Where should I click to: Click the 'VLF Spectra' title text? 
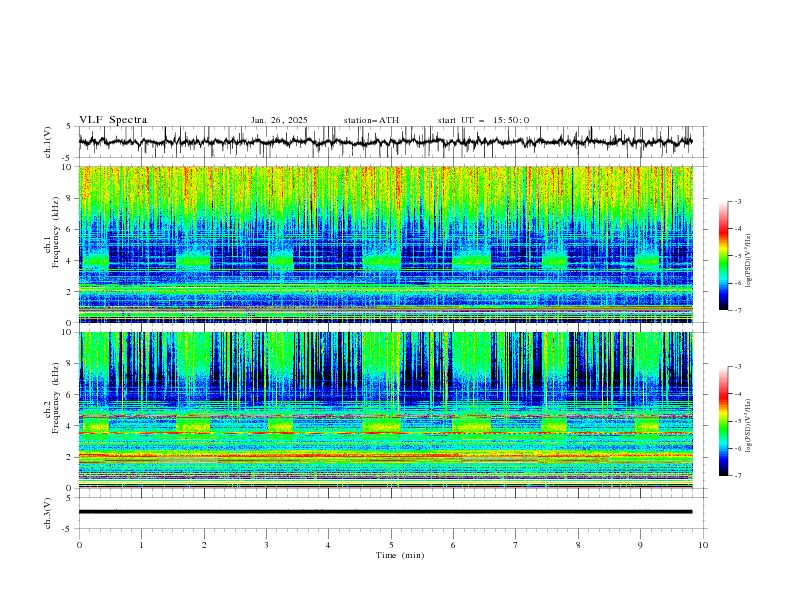point(113,120)
